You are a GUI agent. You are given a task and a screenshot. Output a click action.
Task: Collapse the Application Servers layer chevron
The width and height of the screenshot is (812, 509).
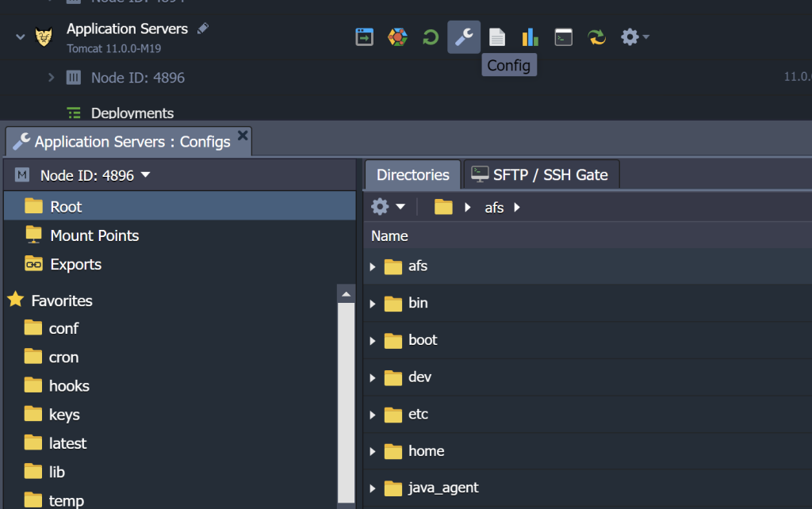[x=20, y=36]
